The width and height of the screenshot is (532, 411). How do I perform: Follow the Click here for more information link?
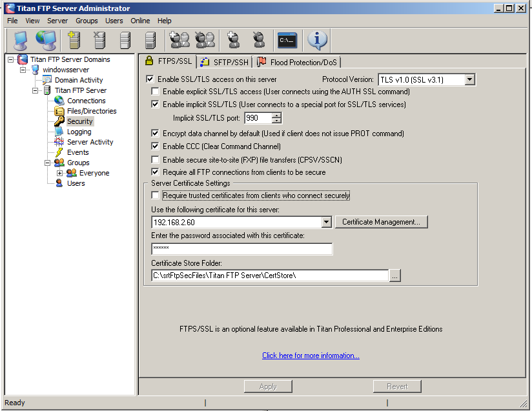[311, 356]
